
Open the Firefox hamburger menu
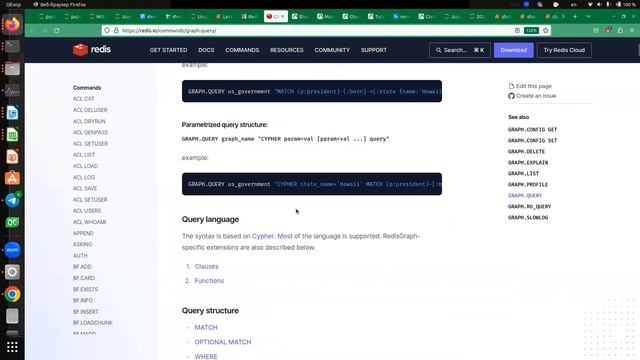pos(632,31)
